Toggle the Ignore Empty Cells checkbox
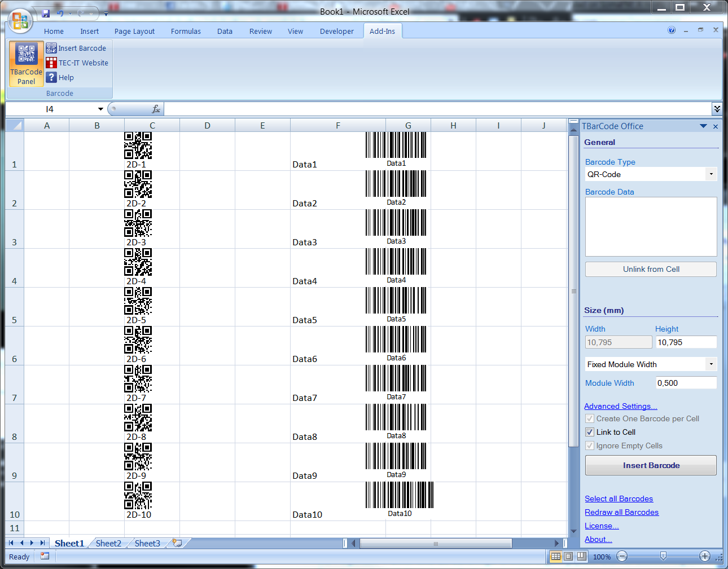The width and height of the screenshot is (728, 569). click(590, 446)
